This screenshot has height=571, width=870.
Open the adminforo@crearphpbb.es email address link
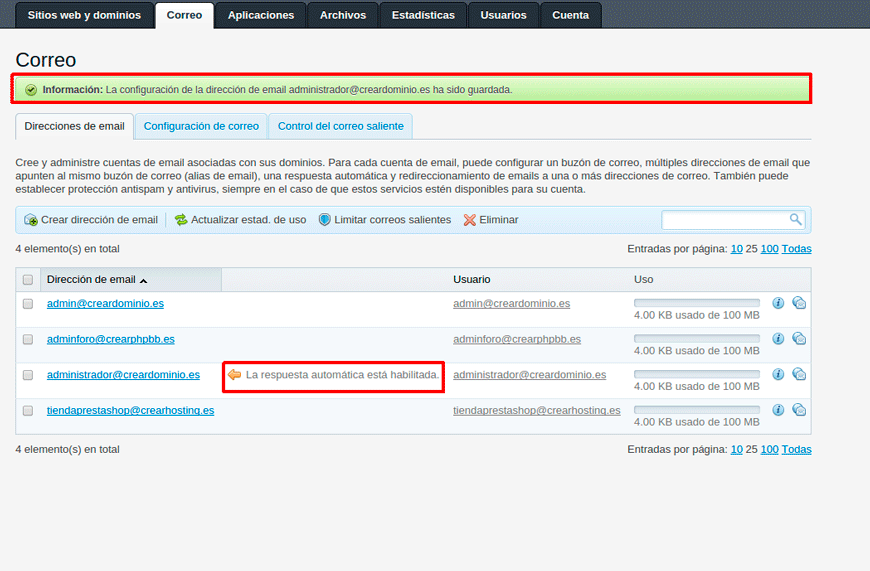110,339
